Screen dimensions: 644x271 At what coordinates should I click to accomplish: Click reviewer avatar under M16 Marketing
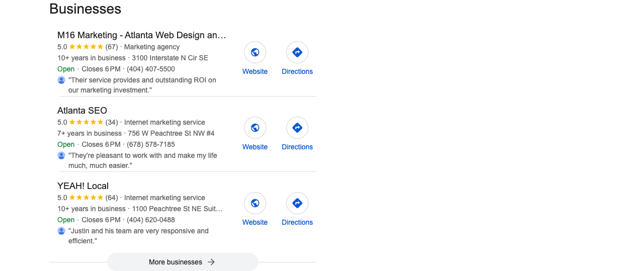pos(61,80)
